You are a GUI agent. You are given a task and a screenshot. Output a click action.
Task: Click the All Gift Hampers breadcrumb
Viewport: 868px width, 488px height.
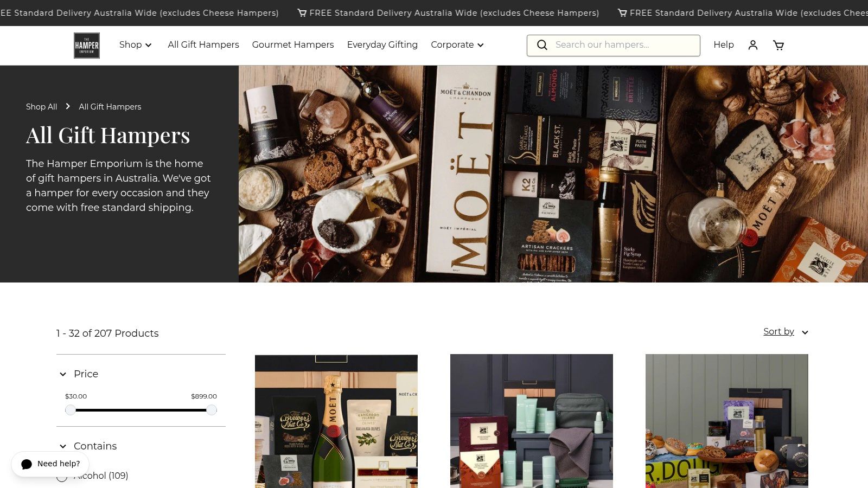click(x=110, y=107)
